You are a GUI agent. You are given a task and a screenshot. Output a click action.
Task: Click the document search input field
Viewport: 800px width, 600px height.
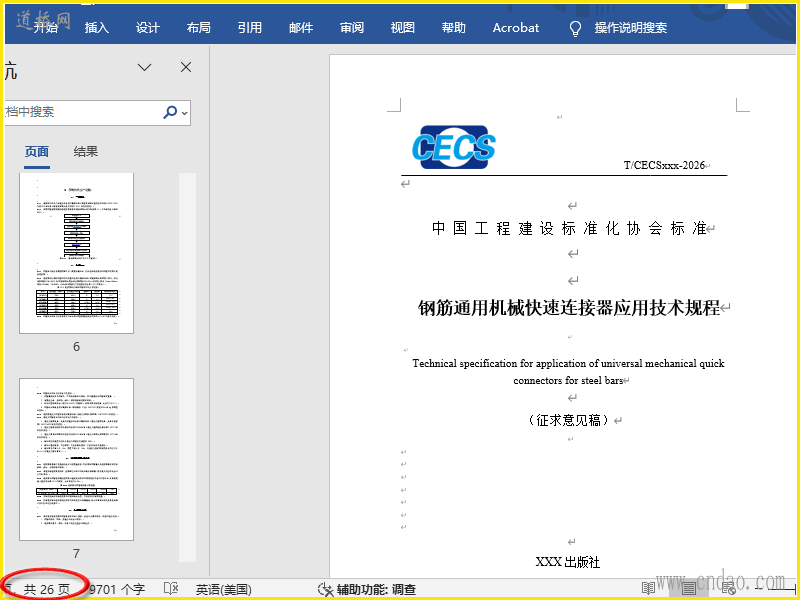(82, 112)
